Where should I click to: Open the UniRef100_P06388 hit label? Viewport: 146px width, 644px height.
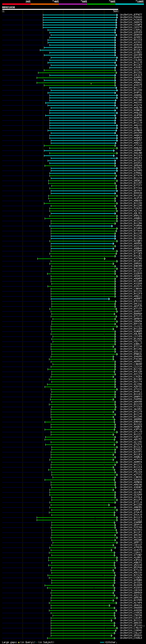tap(131, 359)
